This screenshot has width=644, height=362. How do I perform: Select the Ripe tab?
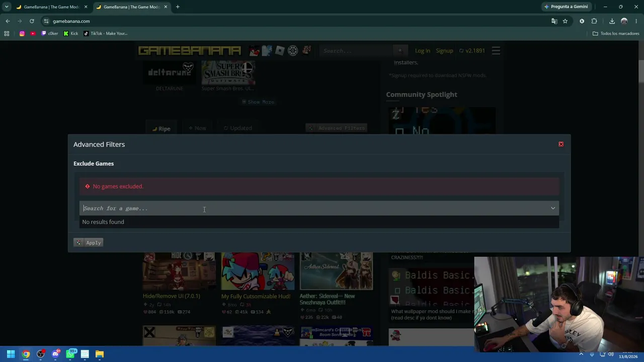tap(162, 129)
